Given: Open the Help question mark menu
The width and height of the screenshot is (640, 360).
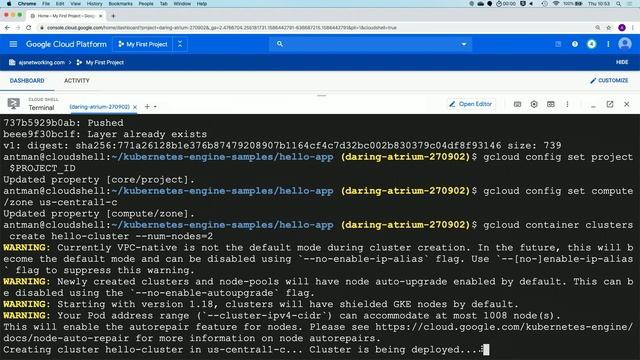Looking at the screenshot, I should pos(575,44).
